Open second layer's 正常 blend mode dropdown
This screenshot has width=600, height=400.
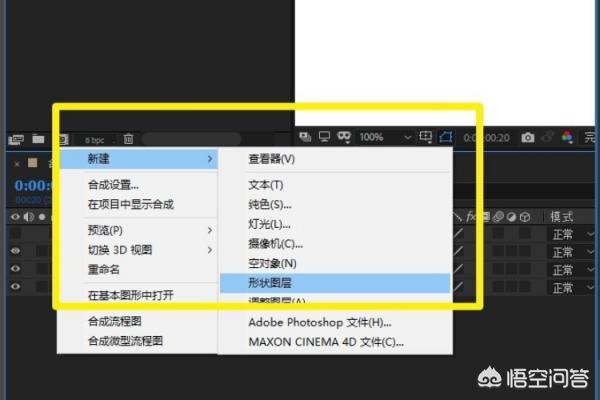[573, 252]
